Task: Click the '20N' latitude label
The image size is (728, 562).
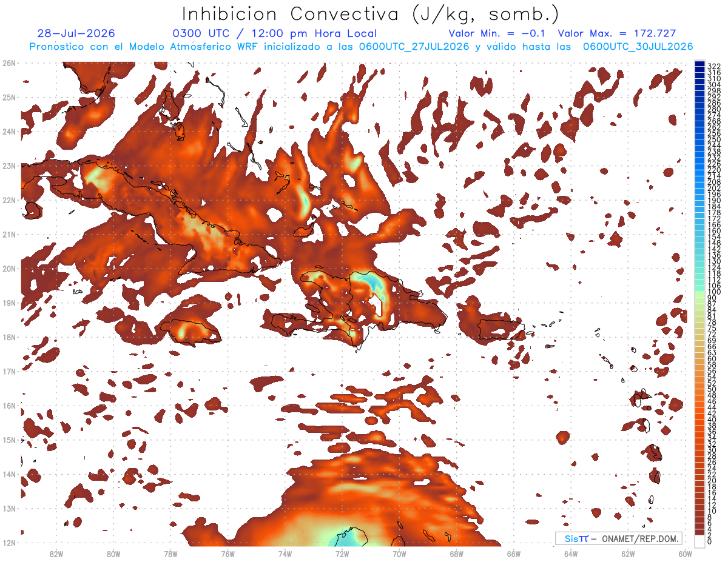Action: click(9, 269)
